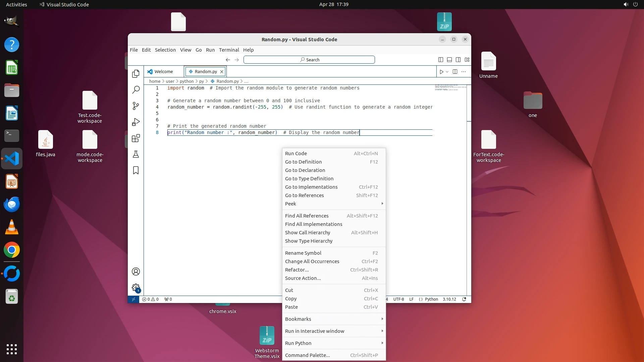Click the Manage gear icon
Image resolution: width=644 pixels, height=362 pixels.
(x=136, y=288)
